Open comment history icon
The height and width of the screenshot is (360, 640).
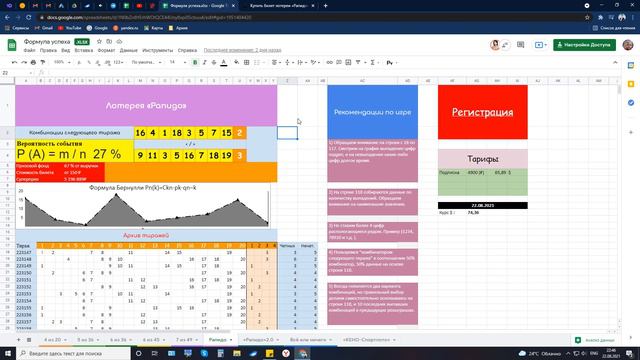click(520, 45)
